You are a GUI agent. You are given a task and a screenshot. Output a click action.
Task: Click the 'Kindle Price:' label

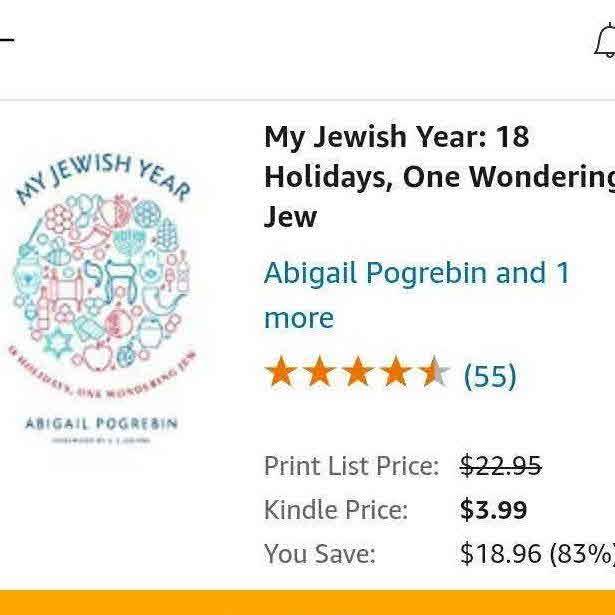(335, 509)
